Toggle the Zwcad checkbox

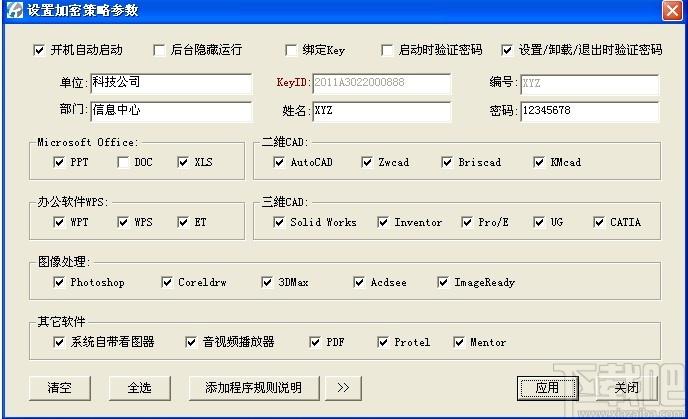367,162
